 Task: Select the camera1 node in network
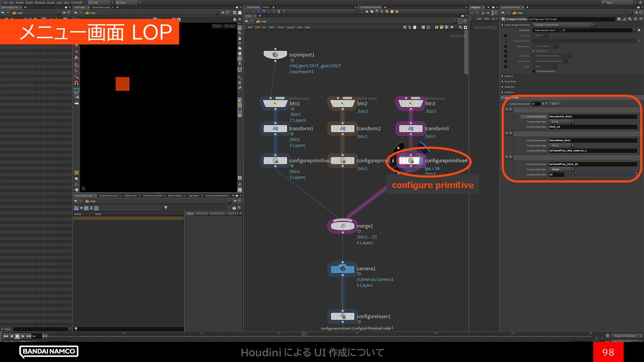point(342,269)
